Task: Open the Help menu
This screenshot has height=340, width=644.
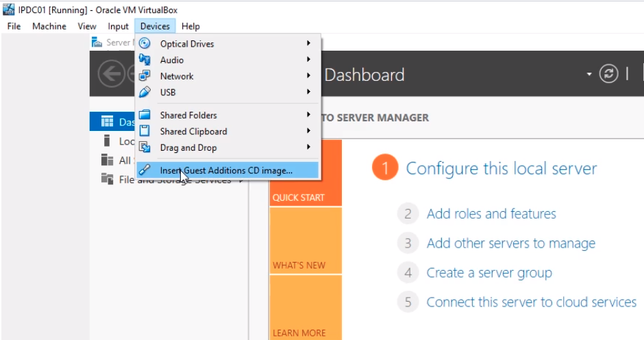Action: click(190, 26)
